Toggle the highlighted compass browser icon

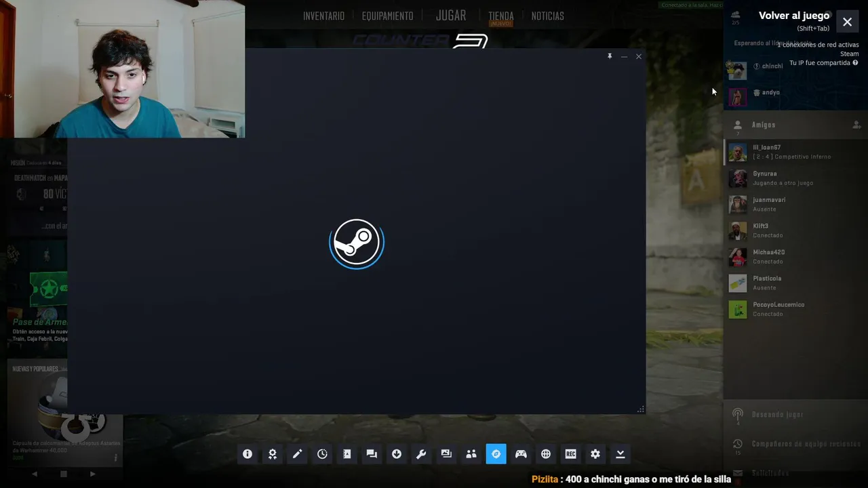point(496,454)
